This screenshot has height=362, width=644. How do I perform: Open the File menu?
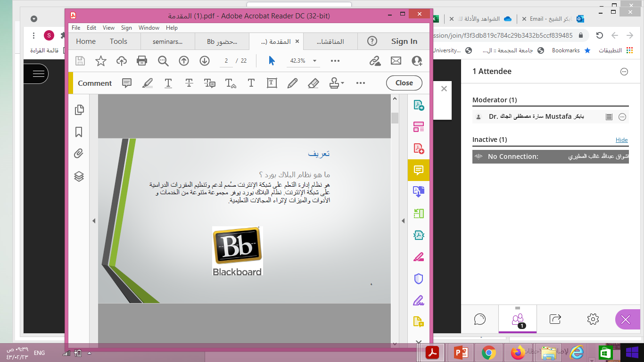tap(76, 28)
